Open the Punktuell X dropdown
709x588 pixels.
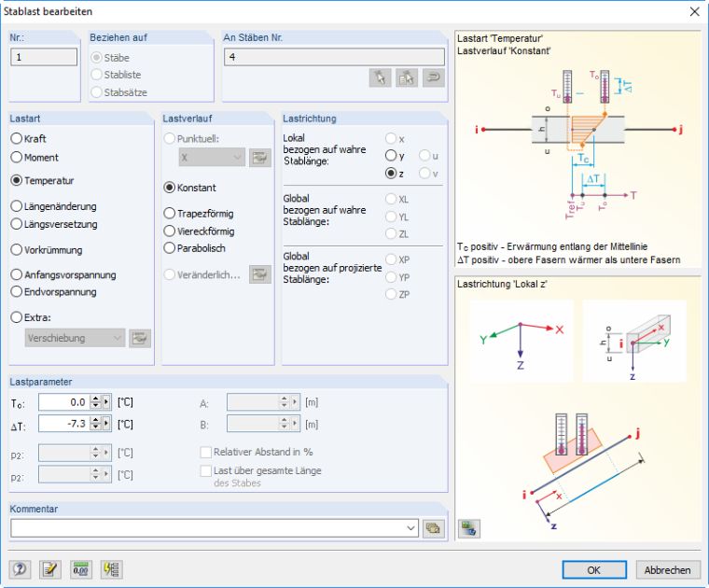212,158
